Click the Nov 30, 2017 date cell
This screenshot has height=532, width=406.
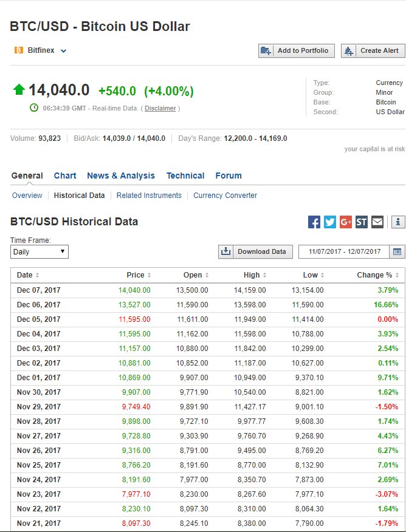click(x=39, y=392)
